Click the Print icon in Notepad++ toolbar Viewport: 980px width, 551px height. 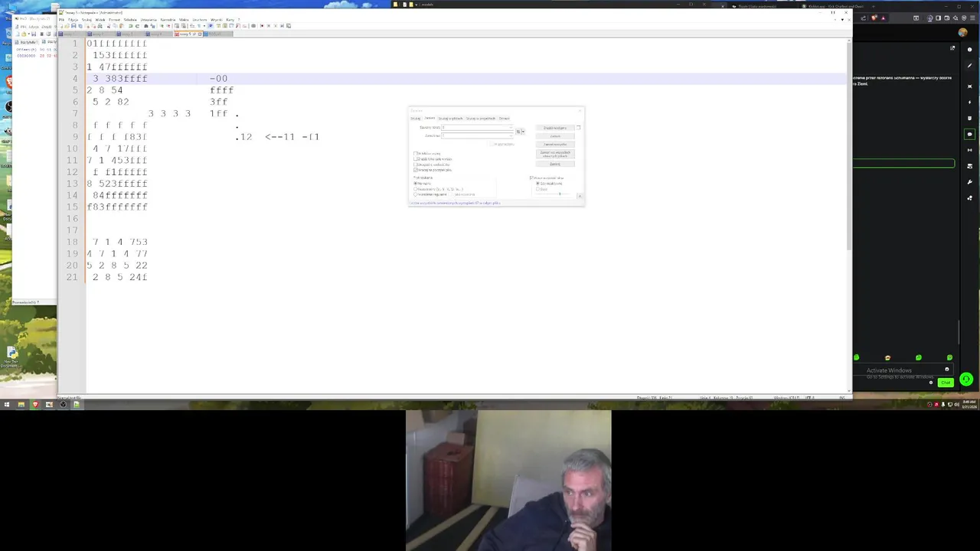click(100, 26)
